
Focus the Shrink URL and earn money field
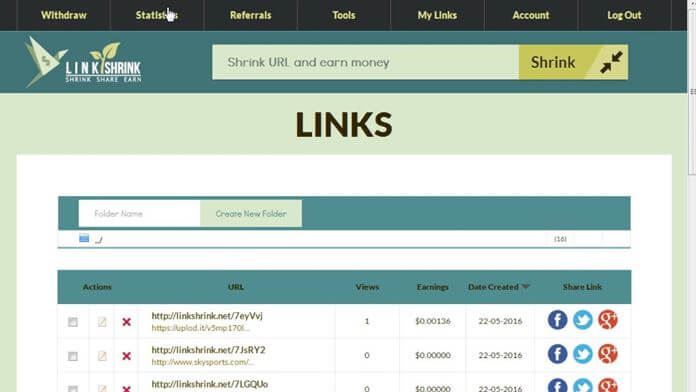(x=365, y=62)
